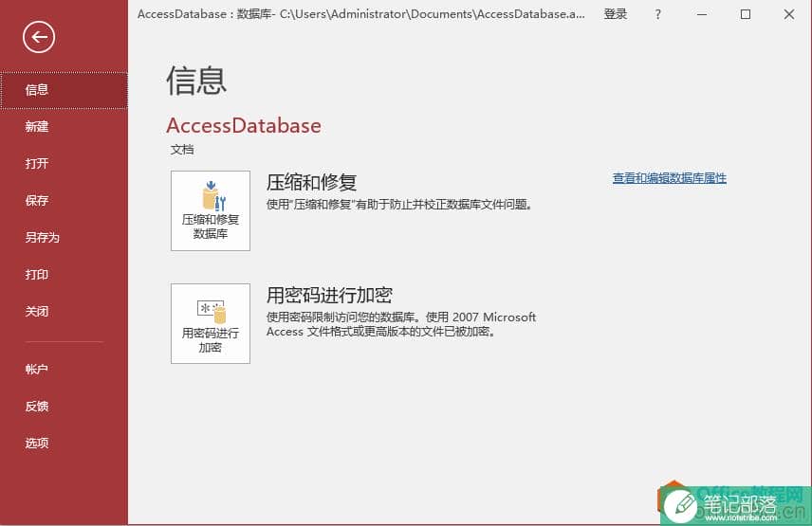
Task: Choose 另存为 in the sidebar
Action: click(64, 237)
